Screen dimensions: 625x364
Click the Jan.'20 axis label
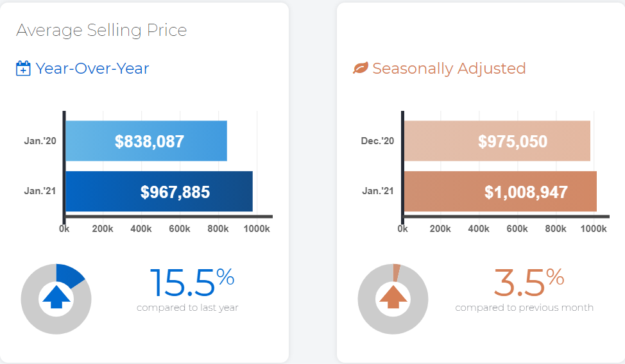40,141
